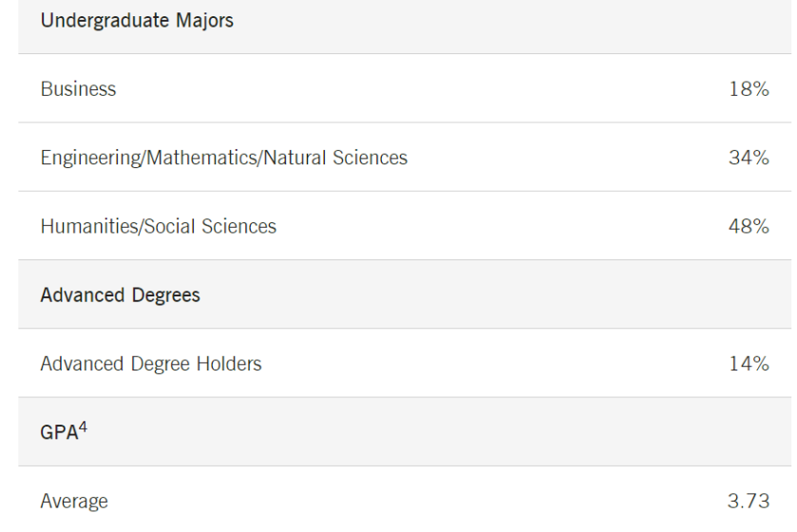Click the 14% advanced degree value
The height and width of the screenshot is (532, 797).
(749, 363)
